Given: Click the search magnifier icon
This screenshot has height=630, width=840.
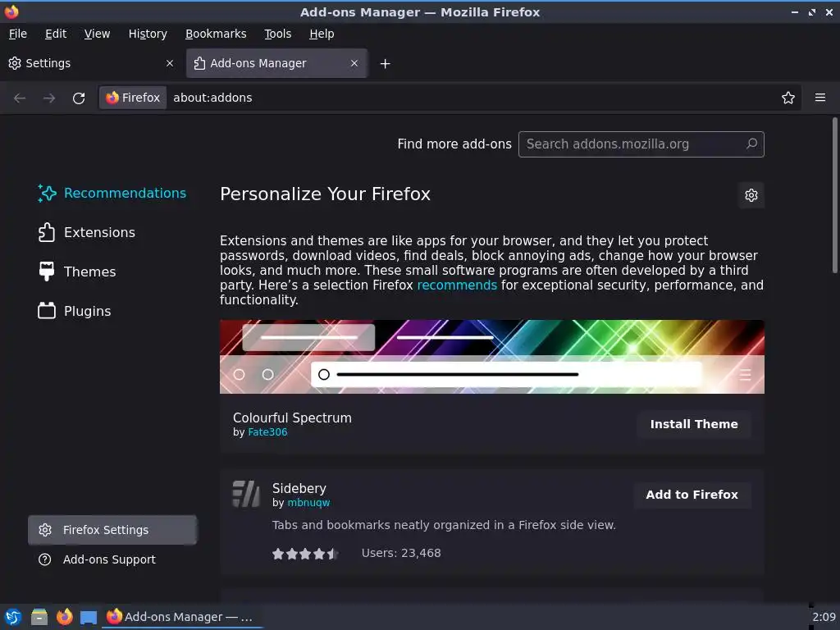Looking at the screenshot, I should pyautogui.click(x=751, y=144).
